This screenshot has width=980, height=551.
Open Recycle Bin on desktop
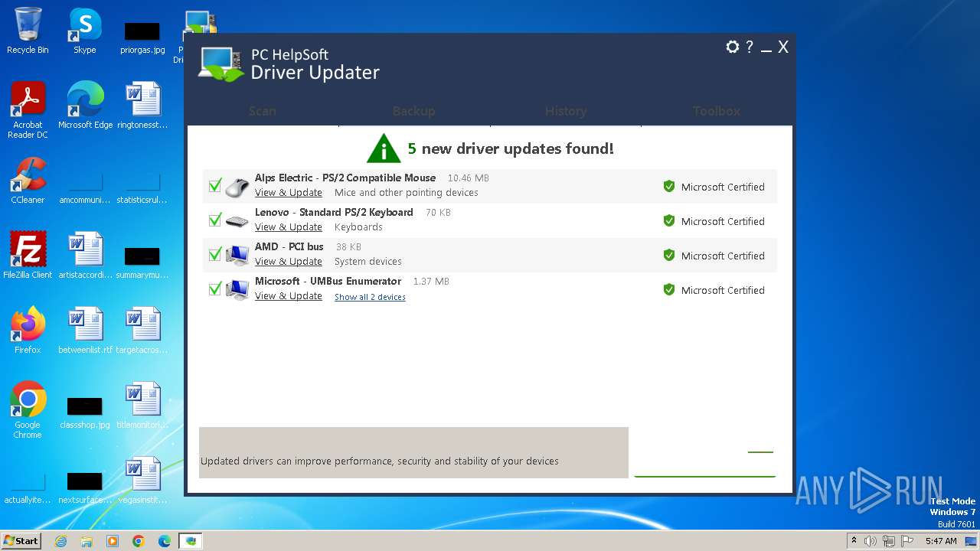[28, 31]
